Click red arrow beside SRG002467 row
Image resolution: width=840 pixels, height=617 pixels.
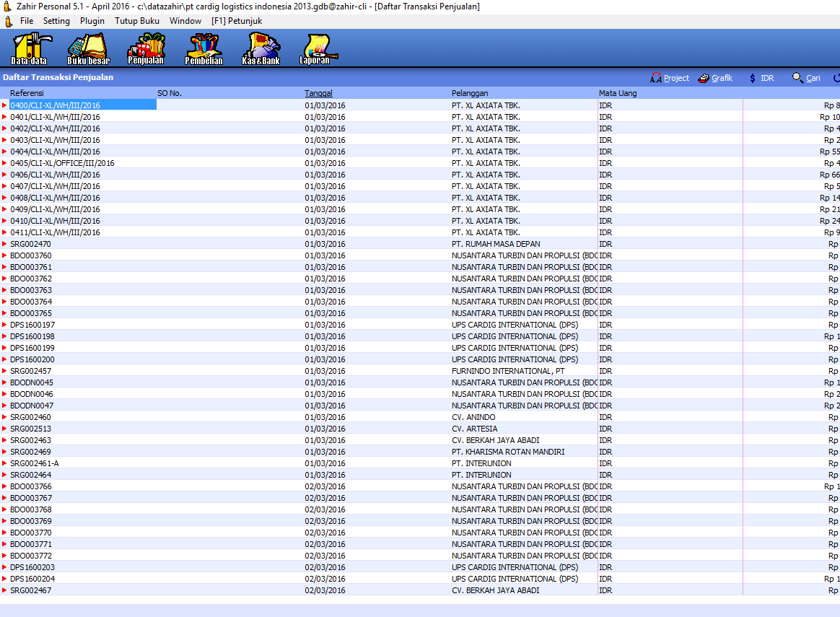coord(4,590)
